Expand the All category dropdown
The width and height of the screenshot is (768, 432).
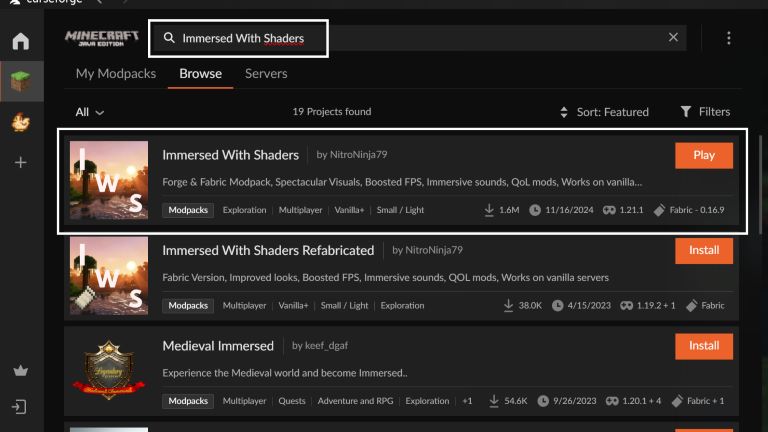pyautogui.click(x=89, y=112)
